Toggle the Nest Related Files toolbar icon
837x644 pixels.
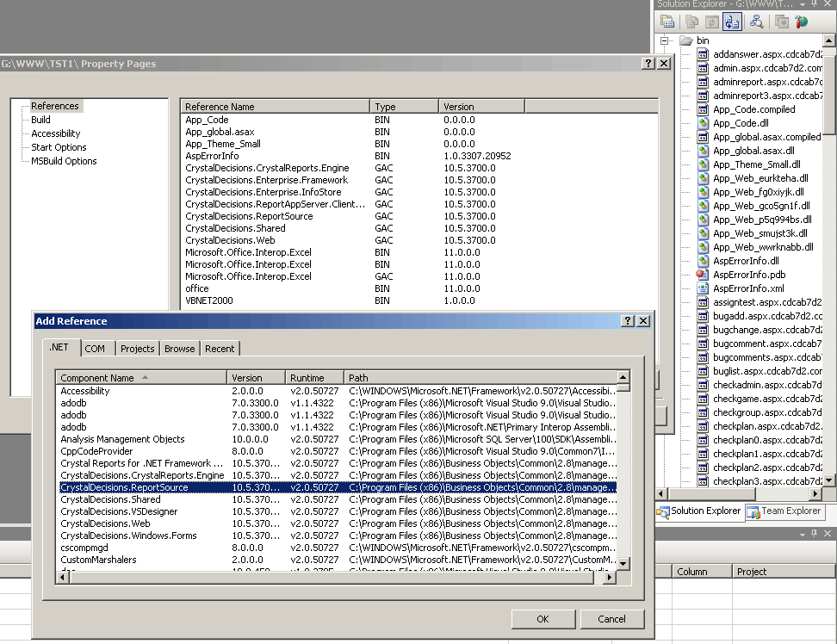tap(732, 22)
